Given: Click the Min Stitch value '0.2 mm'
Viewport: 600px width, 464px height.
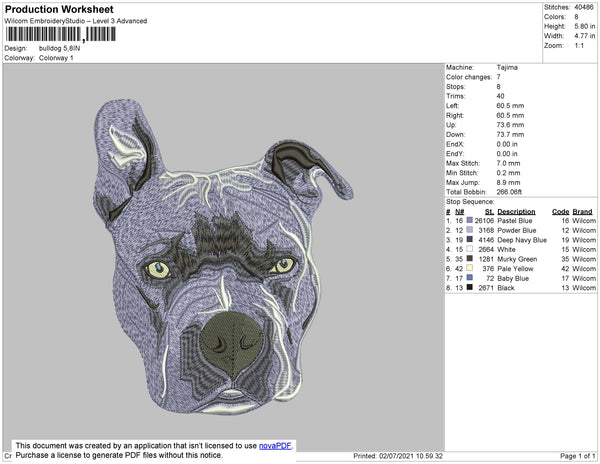Looking at the screenshot, I should (508, 173).
